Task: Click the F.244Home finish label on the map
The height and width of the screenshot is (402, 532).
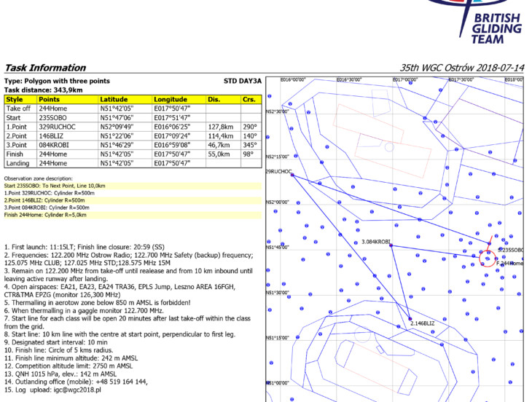Action: 509,263
